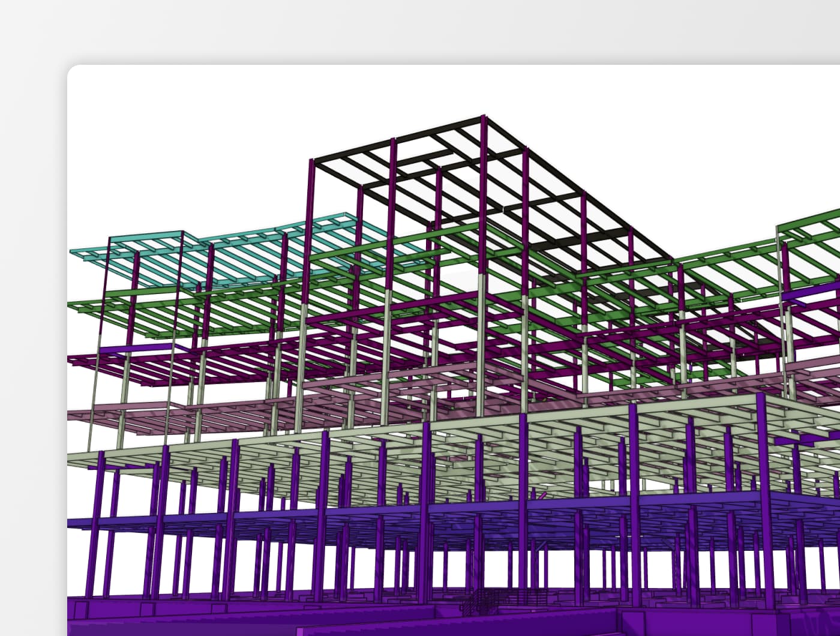Select the pale green floor framing level
This screenshot has width=840, height=636.
click(454, 450)
